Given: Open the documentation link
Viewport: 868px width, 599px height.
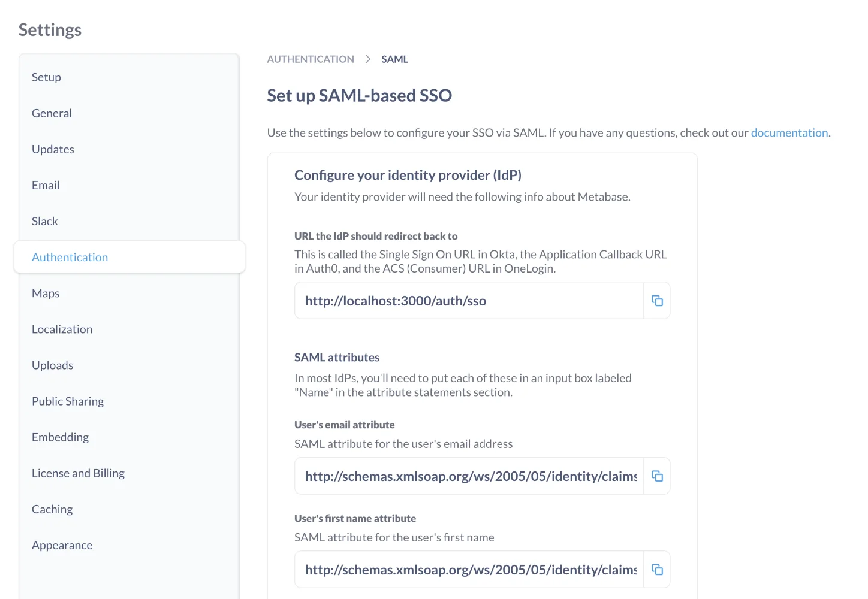Looking at the screenshot, I should (x=789, y=132).
